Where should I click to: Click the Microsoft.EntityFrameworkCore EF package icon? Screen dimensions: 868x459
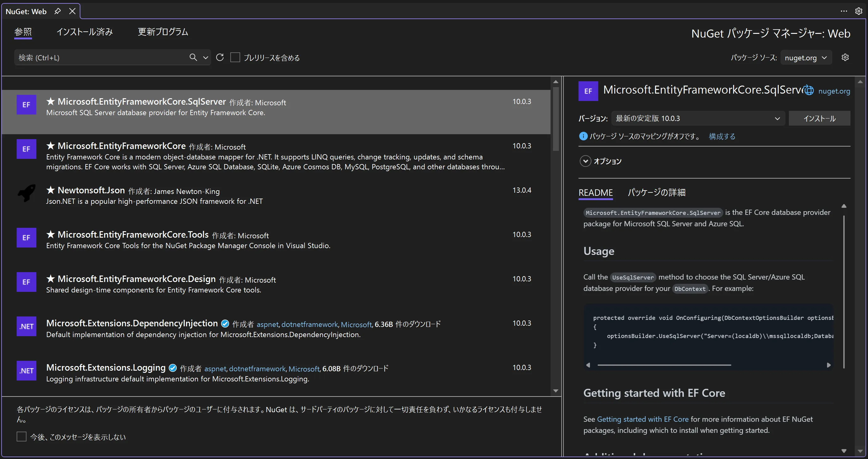[26, 149]
